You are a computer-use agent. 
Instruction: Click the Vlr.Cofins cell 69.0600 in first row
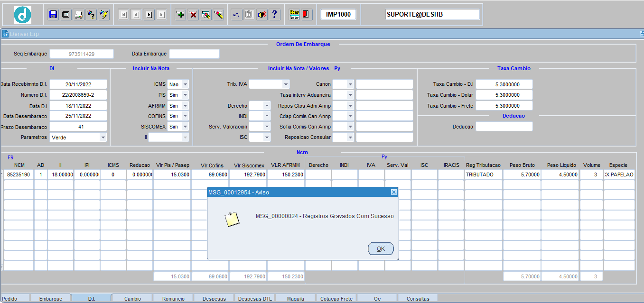point(210,174)
